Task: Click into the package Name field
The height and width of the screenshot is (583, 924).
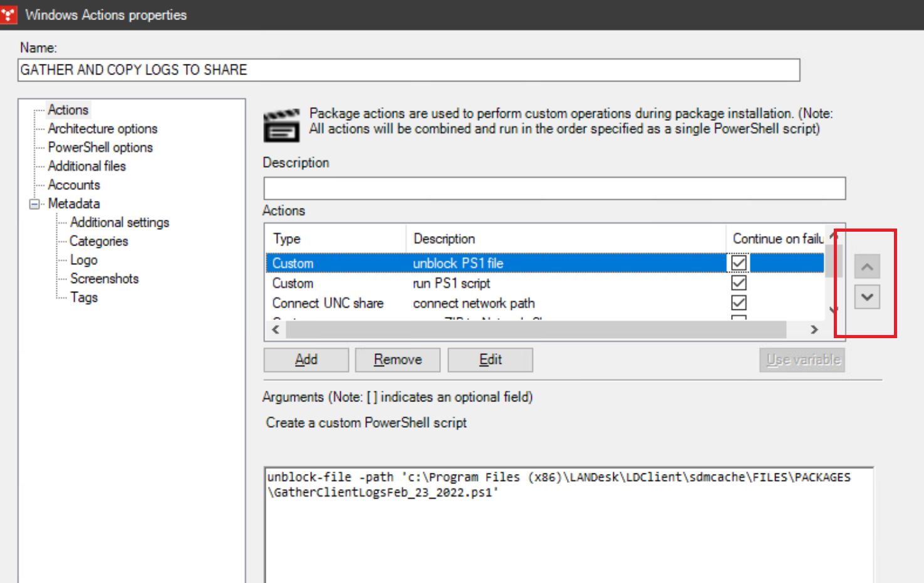Action: click(408, 70)
